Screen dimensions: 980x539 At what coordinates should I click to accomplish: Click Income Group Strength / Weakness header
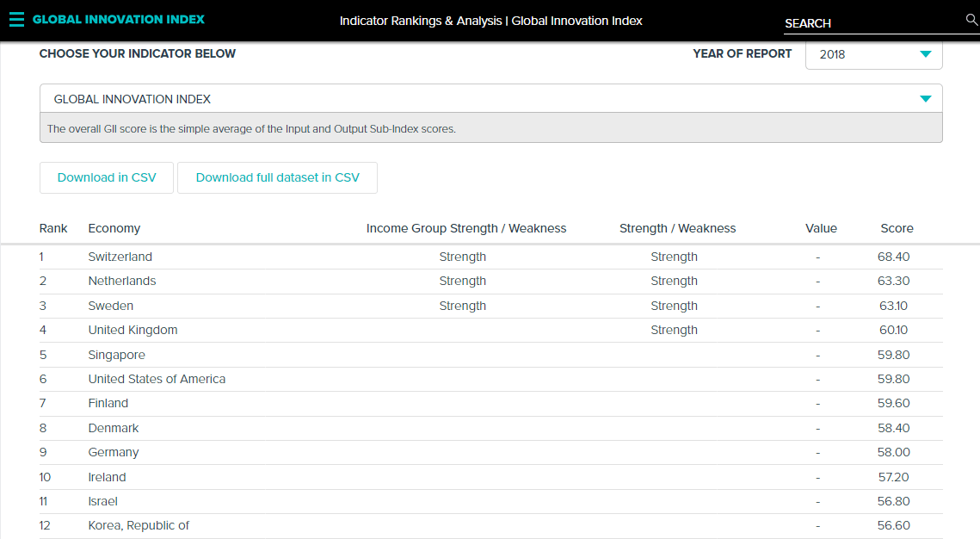[x=466, y=228]
